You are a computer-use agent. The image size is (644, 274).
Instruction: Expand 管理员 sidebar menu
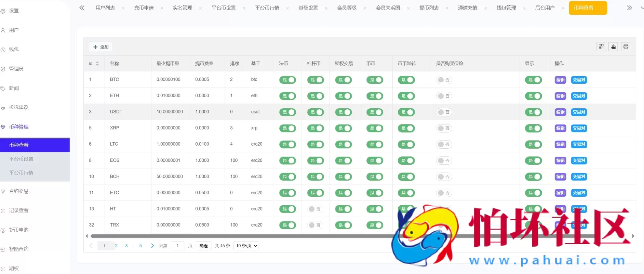pos(16,69)
